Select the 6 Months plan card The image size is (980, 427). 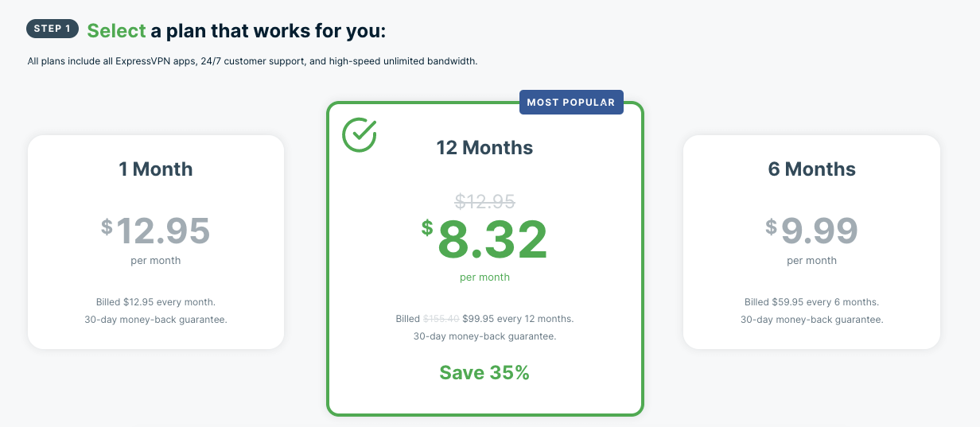(811, 242)
